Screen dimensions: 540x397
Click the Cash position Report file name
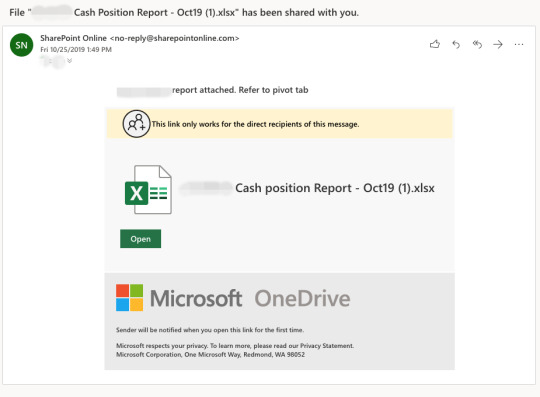coord(335,188)
